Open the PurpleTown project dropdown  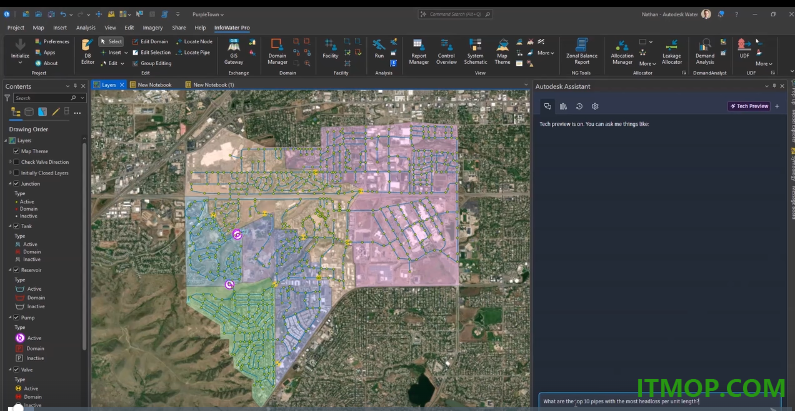208,14
